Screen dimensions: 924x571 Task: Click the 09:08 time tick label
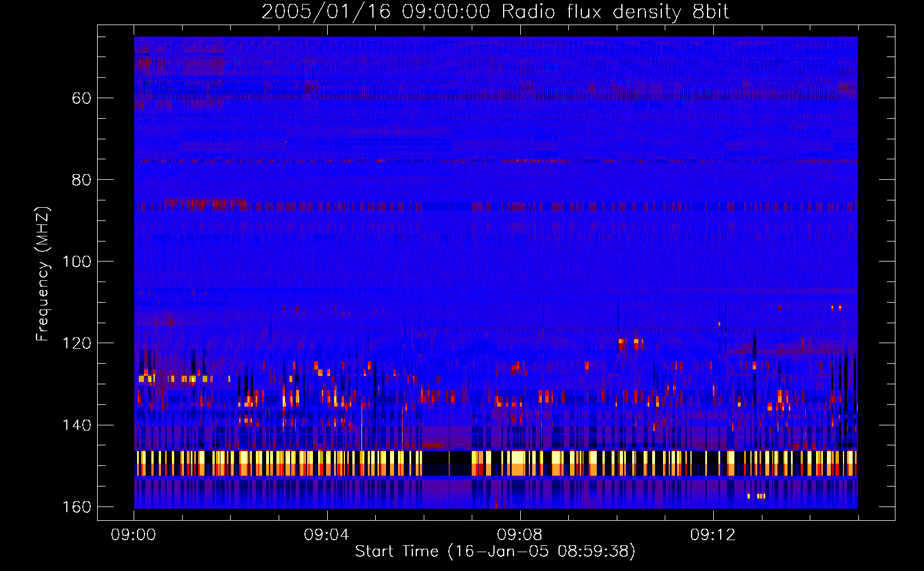(519, 535)
